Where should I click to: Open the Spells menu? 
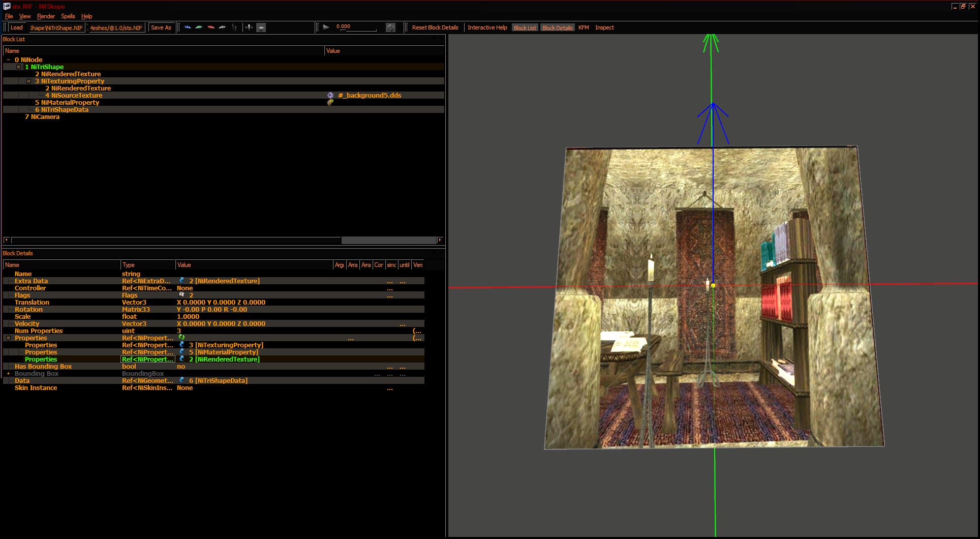68,16
